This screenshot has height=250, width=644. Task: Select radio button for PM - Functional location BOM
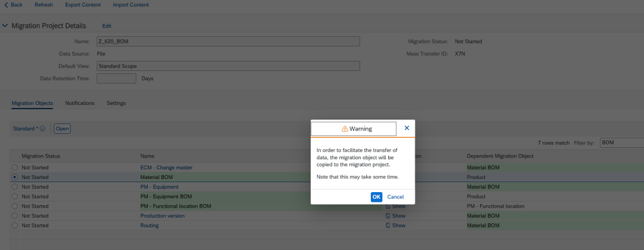15,206
